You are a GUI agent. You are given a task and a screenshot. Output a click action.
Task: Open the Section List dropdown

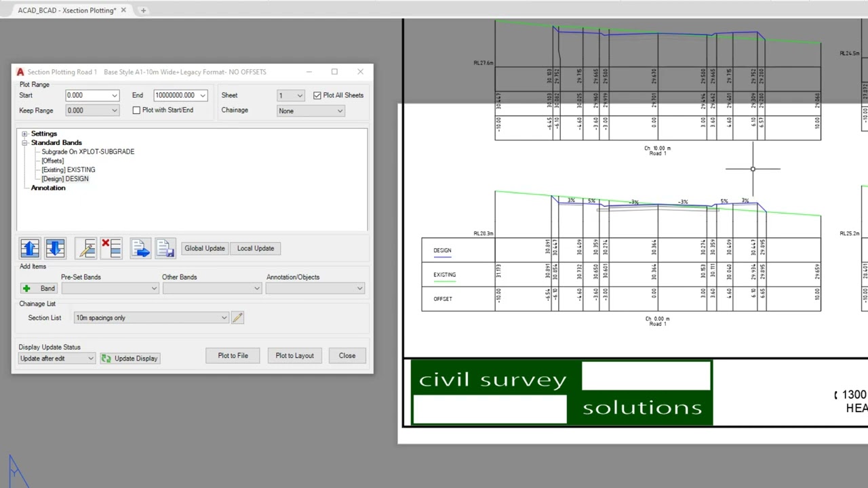(x=151, y=317)
